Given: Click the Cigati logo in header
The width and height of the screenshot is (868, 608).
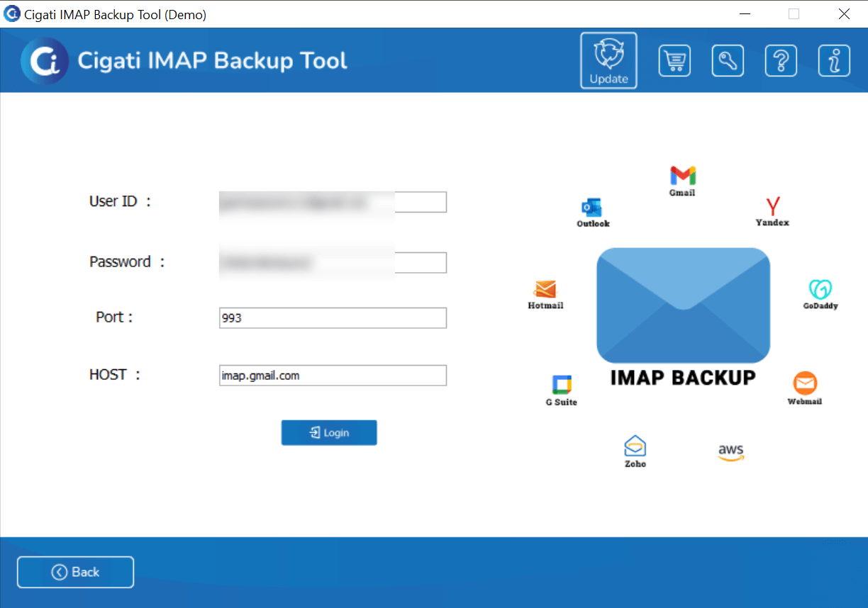Looking at the screenshot, I should tap(45, 61).
